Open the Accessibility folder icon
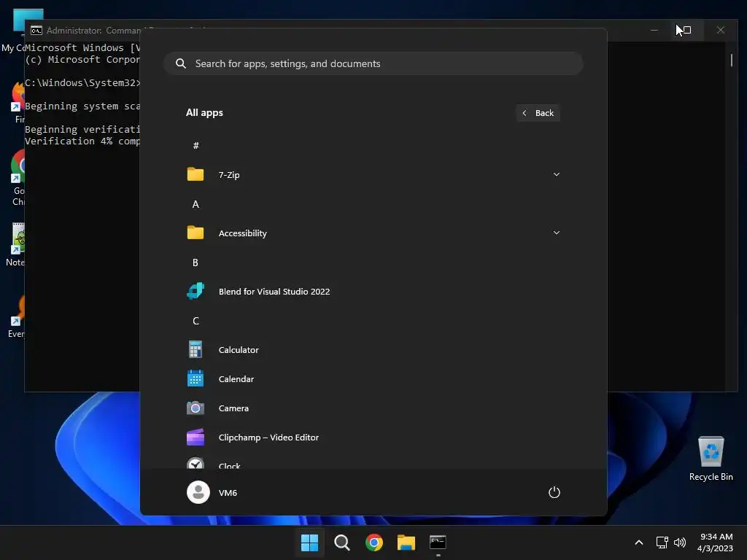 [x=196, y=233]
